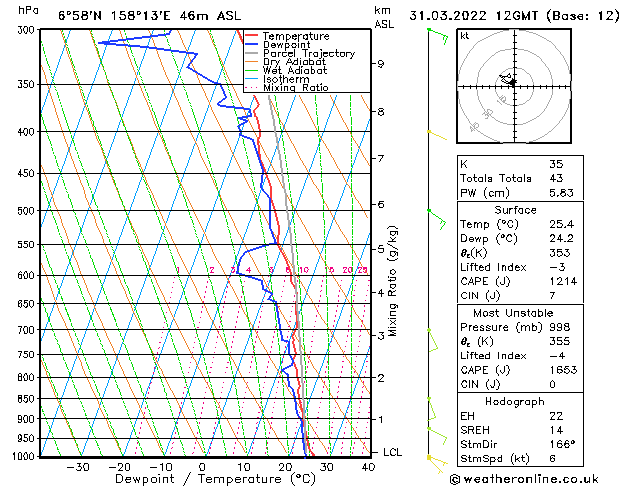
Task: Click the yellow wind barb near 400 hPa
Action: pyautogui.click(x=434, y=132)
